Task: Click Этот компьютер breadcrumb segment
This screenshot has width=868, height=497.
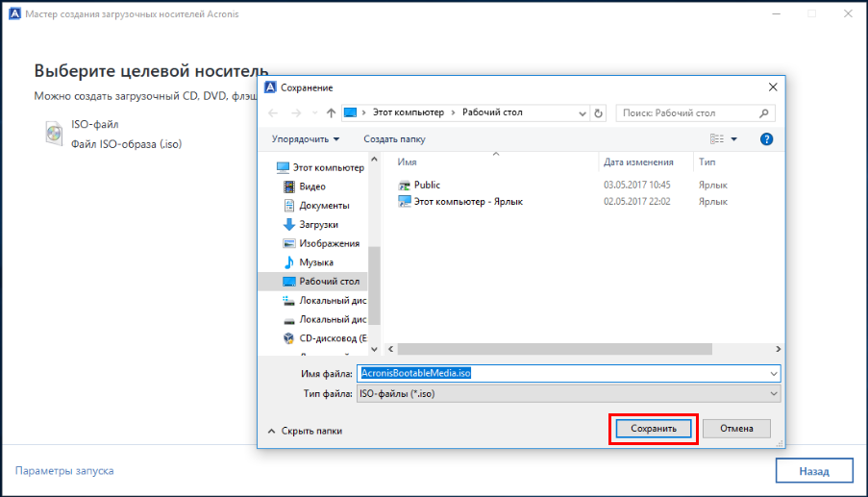Action: point(408,112)
